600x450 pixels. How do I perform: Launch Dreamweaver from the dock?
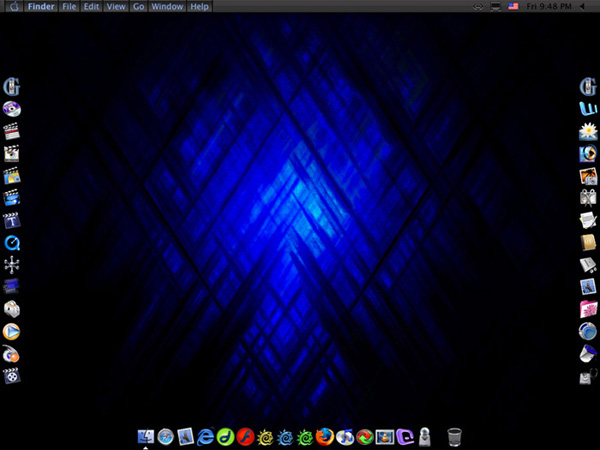(226, 436)
